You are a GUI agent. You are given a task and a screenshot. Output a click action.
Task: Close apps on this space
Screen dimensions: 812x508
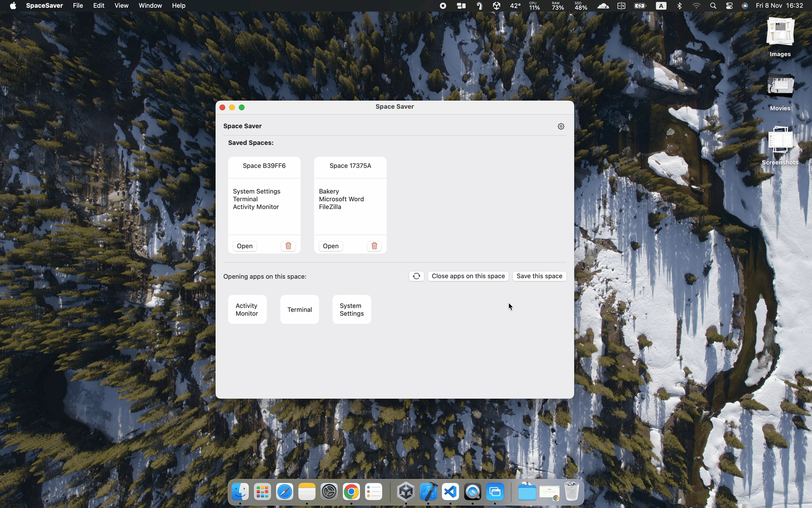click(x=467, y=276)
